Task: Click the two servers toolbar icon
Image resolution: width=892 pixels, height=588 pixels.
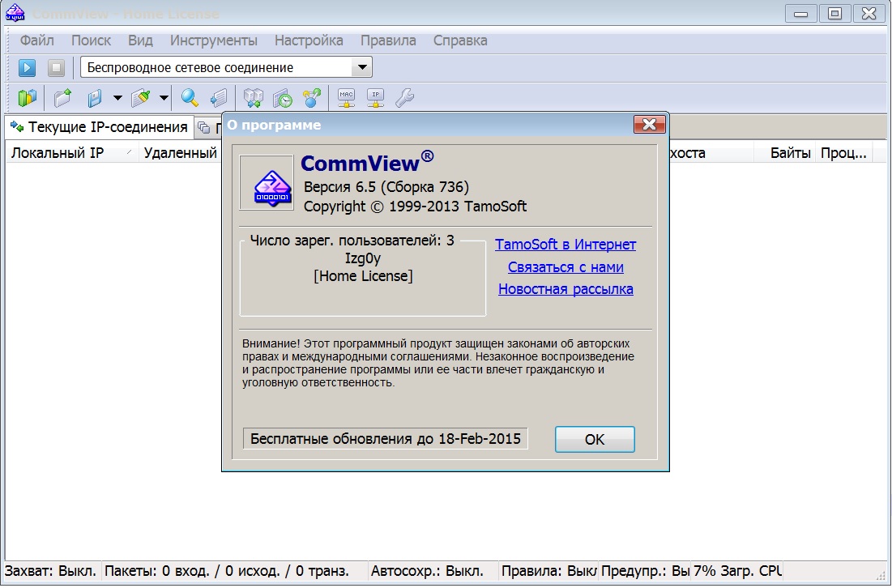Action: [253, 98]
